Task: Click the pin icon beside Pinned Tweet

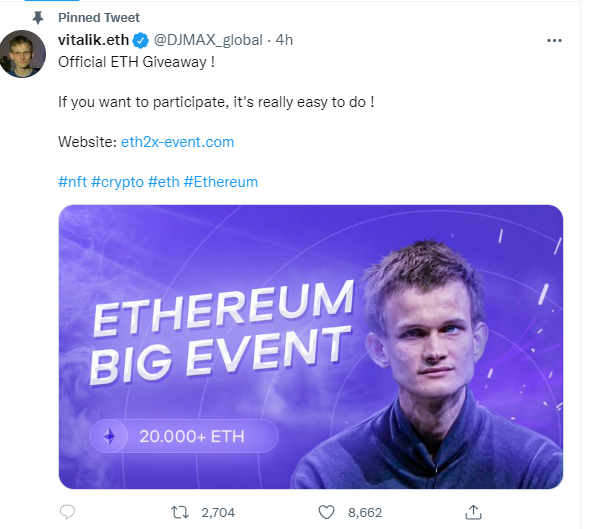Action: point(38,18)
